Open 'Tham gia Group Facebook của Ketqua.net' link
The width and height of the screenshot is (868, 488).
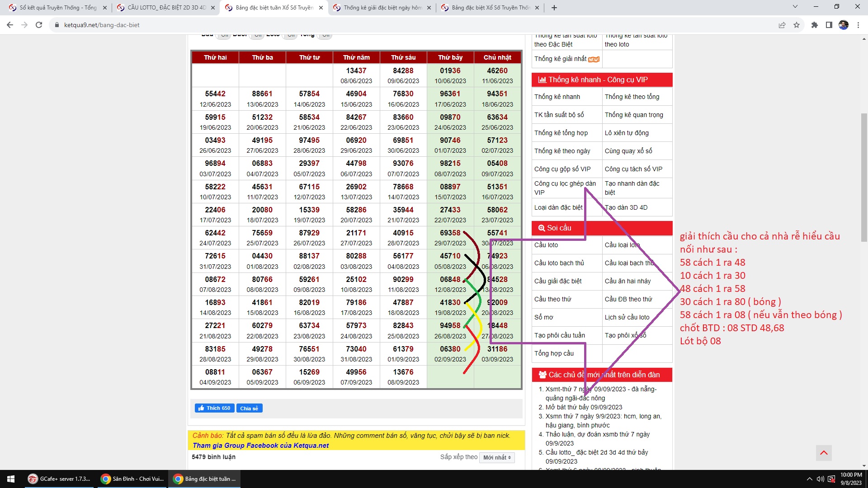click(x=260, y=446)
